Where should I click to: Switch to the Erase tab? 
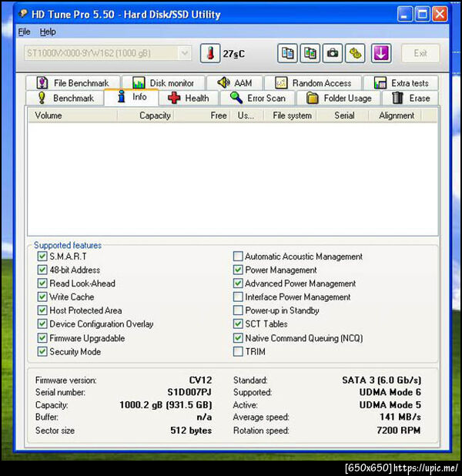pos(410,98)
